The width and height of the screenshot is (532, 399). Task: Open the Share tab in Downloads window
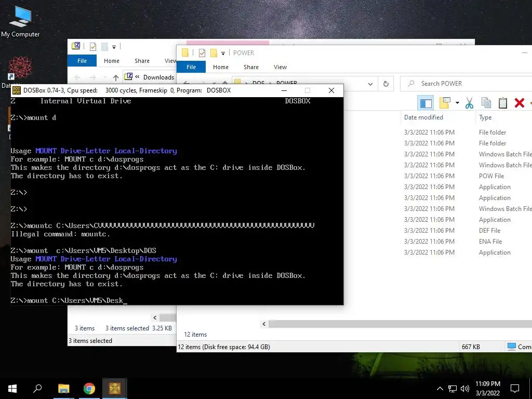pos(142,61)
